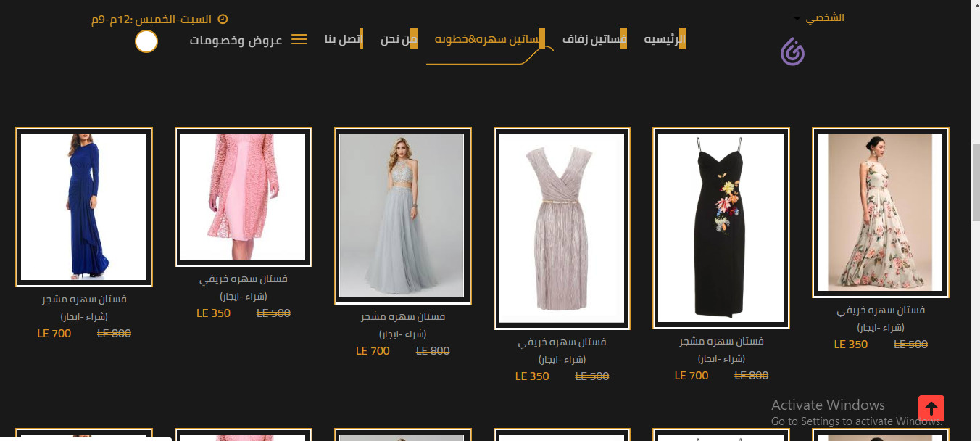Viewport: 980px width, 441px height.
Task: Click فستان سهره مشجر title under grey gown
Action: [x=403, y=317]
